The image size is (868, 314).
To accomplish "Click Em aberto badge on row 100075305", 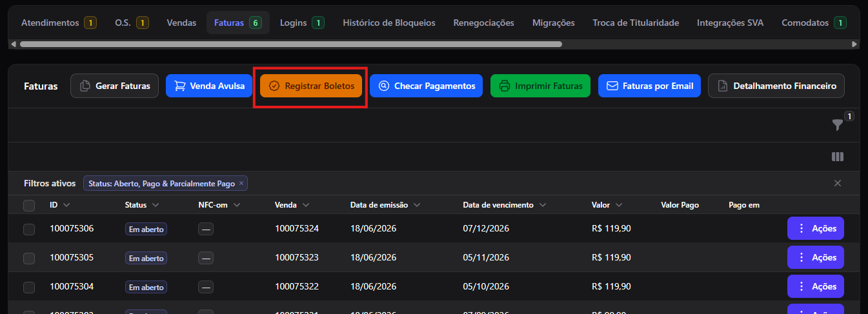I will pyautogui.click(x=146, y=258).
